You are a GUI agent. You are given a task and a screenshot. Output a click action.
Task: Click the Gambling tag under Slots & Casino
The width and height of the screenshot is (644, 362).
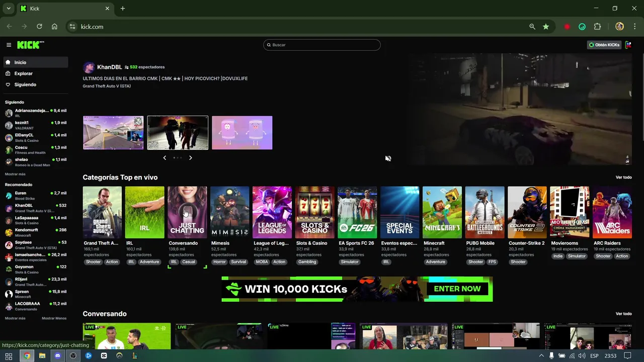coord(307,262)
